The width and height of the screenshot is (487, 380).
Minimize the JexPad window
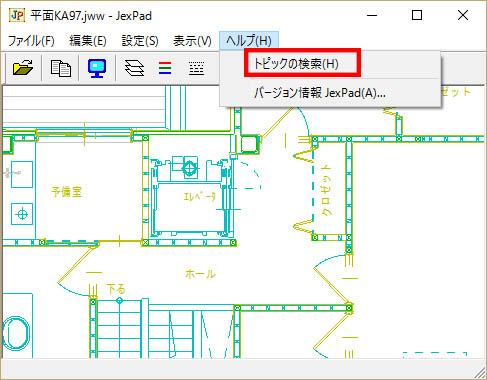coord(372,15)
